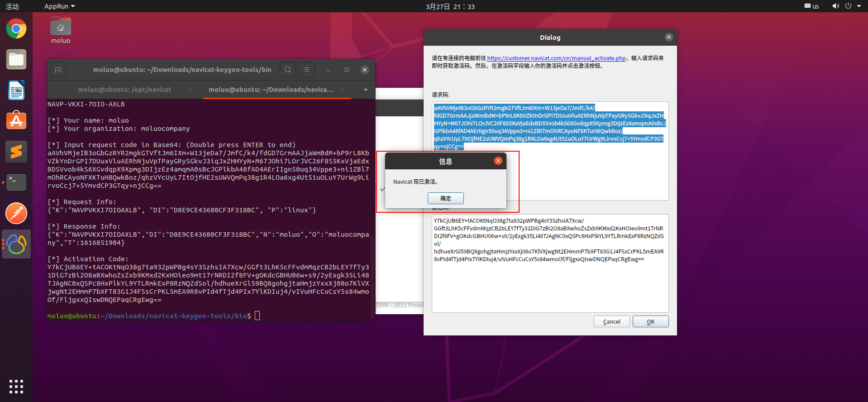
Task: Confirm the activation message with 确定
Action: click(x=446, y=198)
